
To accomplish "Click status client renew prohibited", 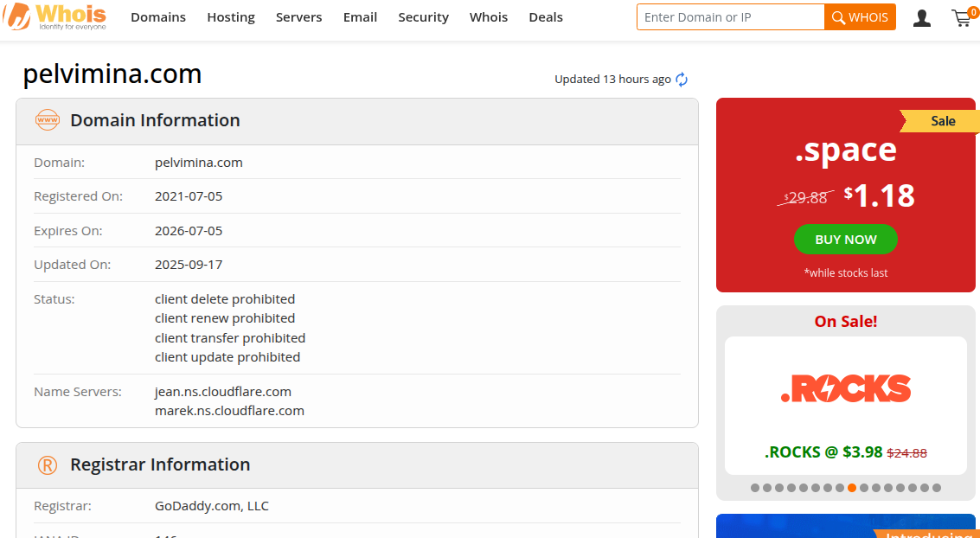I will point(225,318).
